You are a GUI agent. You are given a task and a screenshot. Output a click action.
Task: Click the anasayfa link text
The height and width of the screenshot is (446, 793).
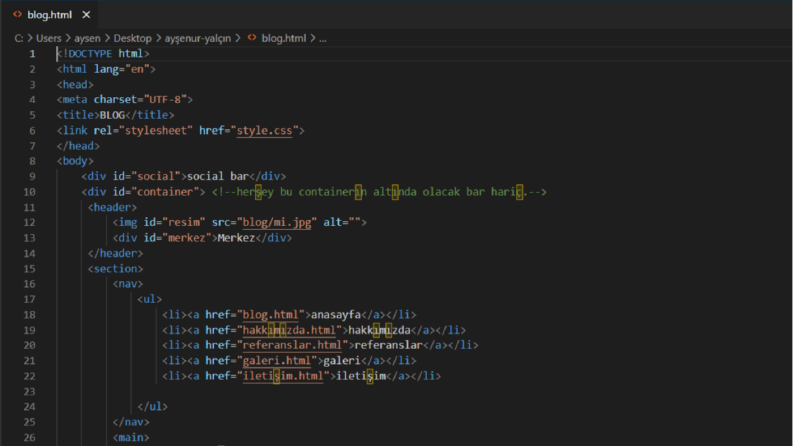pos(336,315)
